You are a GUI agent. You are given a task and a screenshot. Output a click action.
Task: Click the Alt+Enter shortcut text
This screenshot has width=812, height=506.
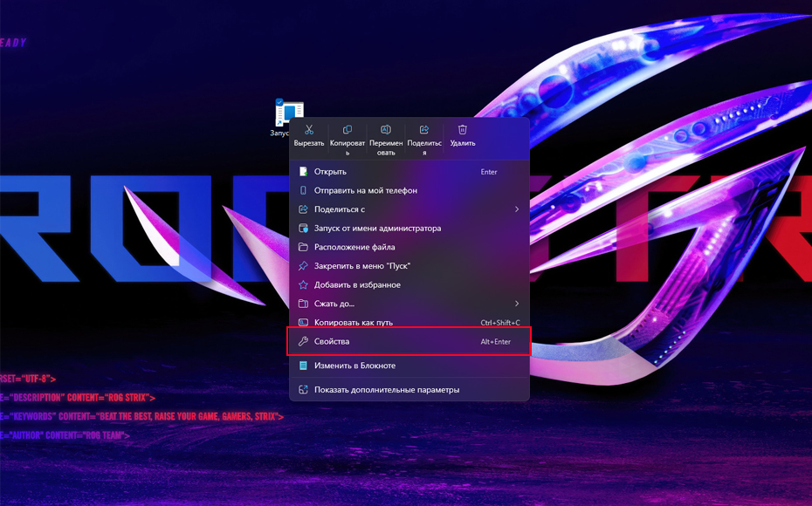(496, 341)
